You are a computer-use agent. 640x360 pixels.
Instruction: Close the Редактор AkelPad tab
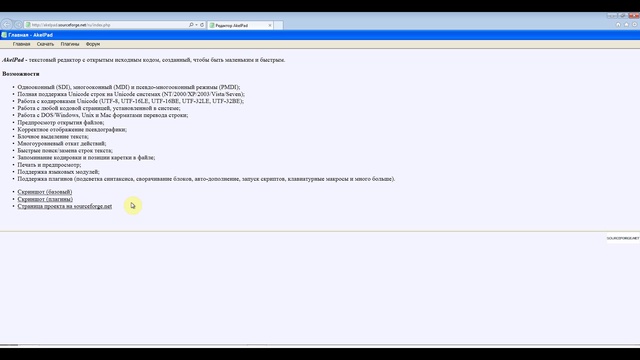(270, 25)
